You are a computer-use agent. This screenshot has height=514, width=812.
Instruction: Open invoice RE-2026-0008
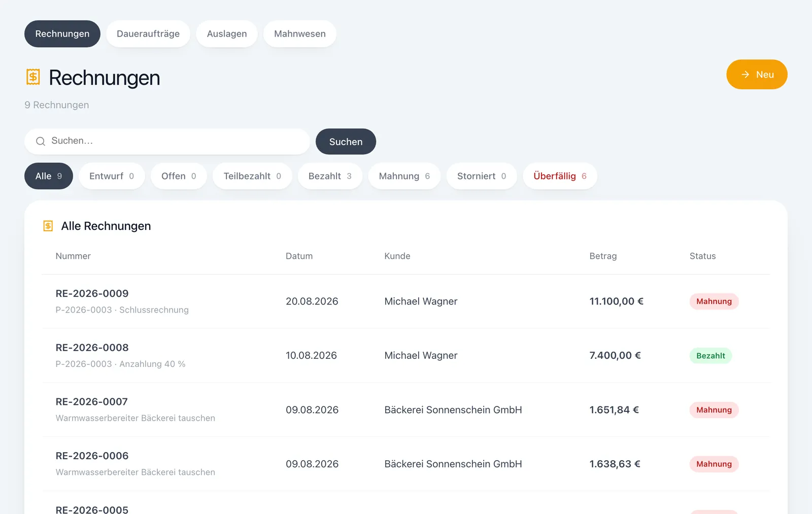(x=406, y=356)
